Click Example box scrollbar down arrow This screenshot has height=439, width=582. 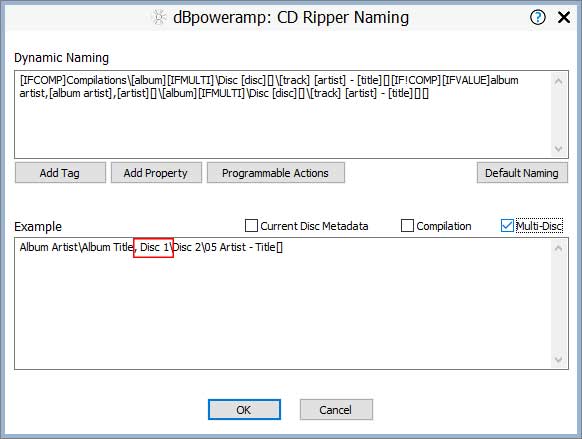coord(558,359)
